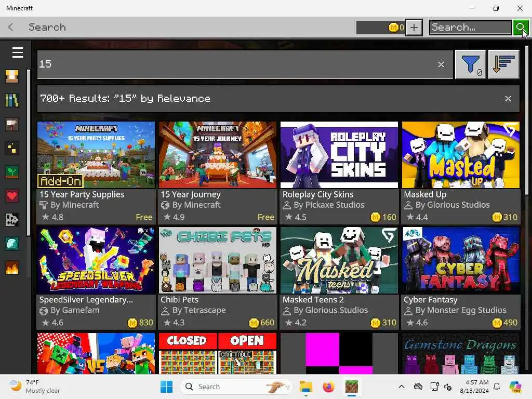Open Roleplay City Skins thumbnail
Screen dimensions: 532x399
coord(339,155)
